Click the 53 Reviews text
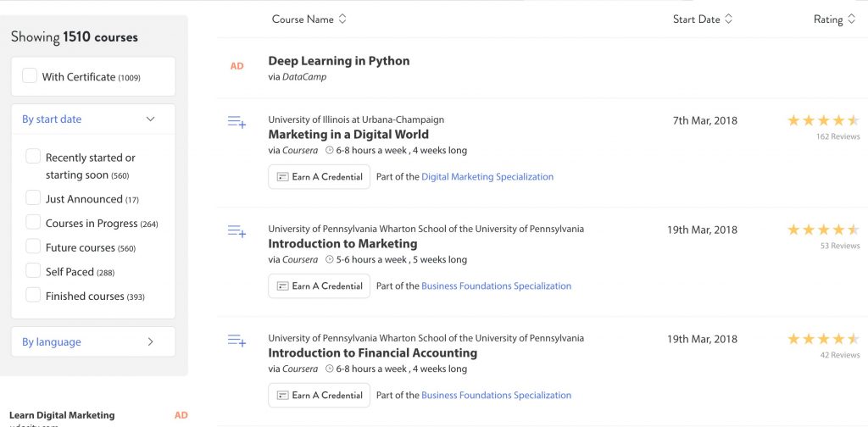 point(840,246)
